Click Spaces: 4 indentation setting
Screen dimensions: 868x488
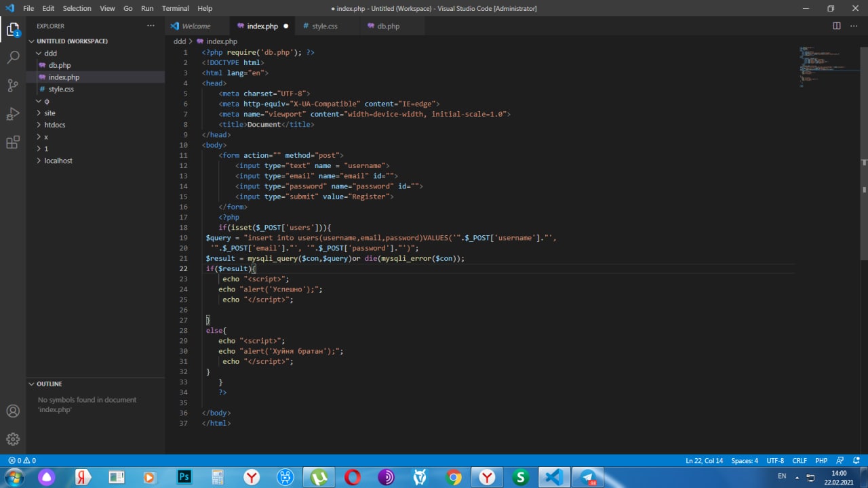coord(745,460)
